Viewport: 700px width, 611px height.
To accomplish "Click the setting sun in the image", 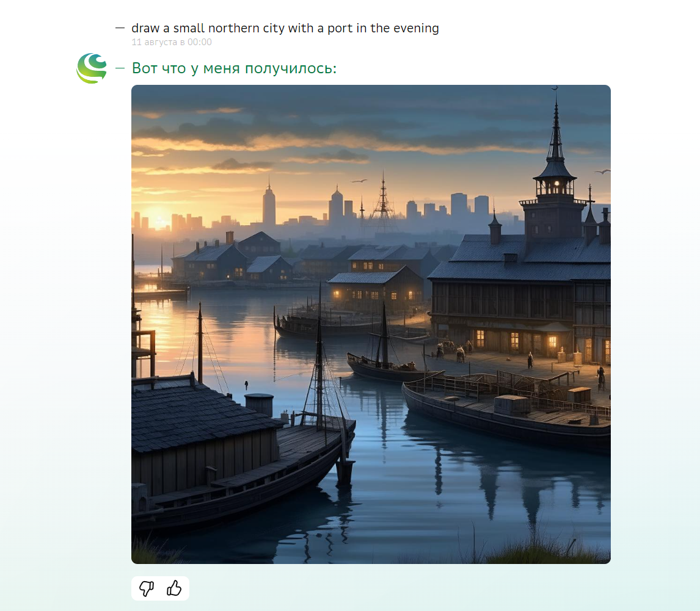I will tap(158, 219).
